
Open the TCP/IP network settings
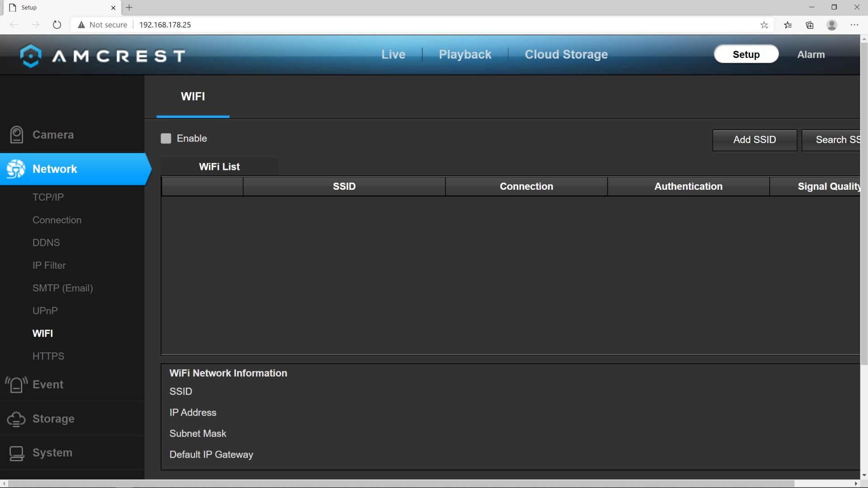pos(48,197)
